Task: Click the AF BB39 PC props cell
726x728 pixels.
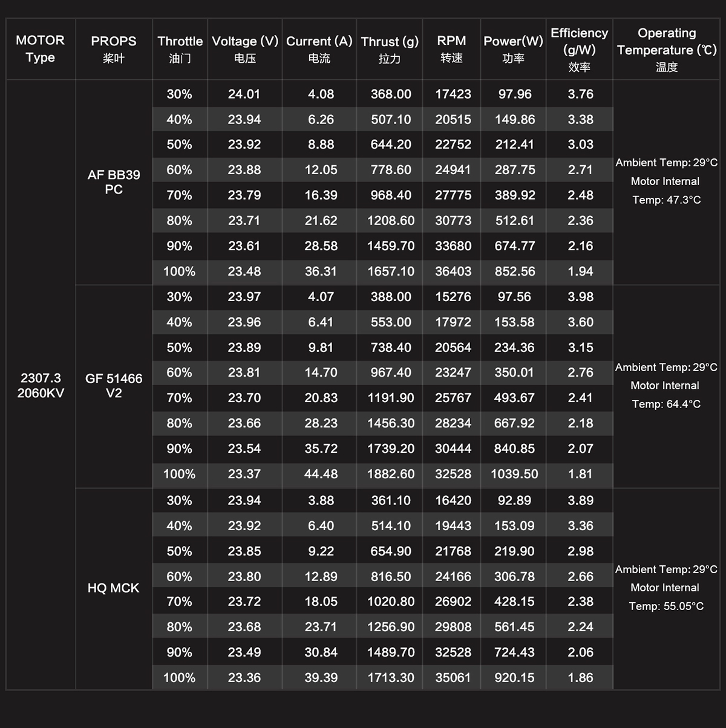Action: click(x=114, y=182)
